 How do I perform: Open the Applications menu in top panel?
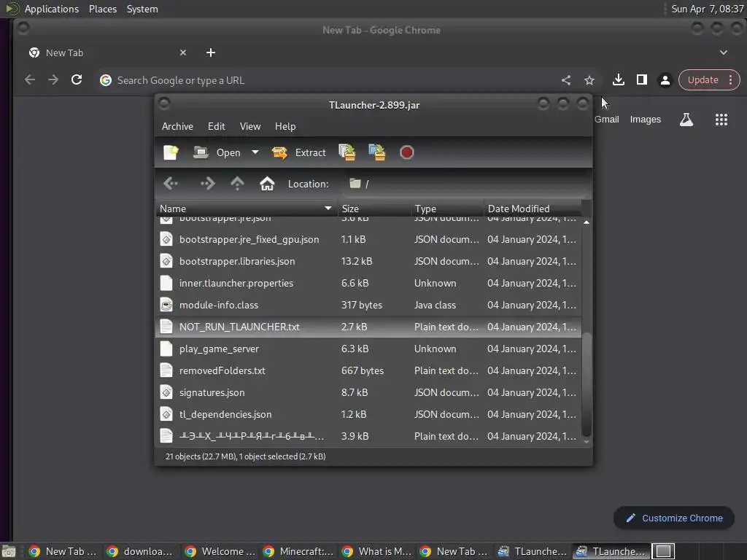52,9
